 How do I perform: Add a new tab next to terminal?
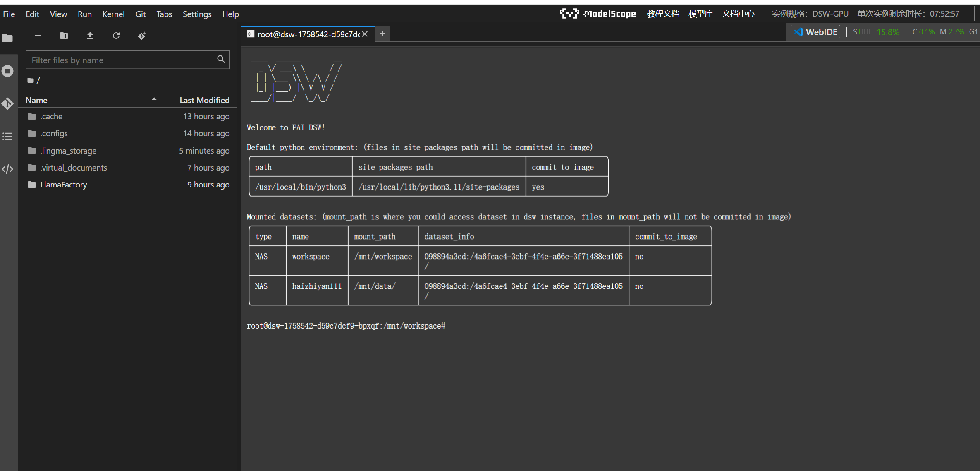pos(382,34)
